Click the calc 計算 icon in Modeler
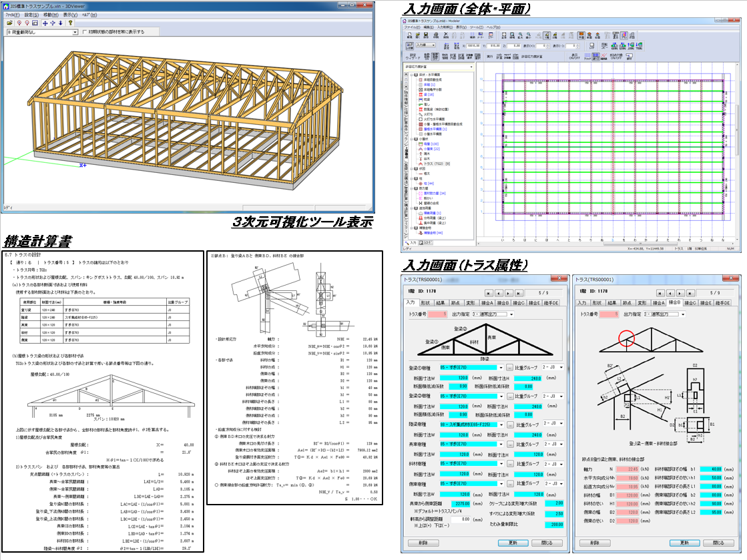The image size is (747, 560). (499, 56)
